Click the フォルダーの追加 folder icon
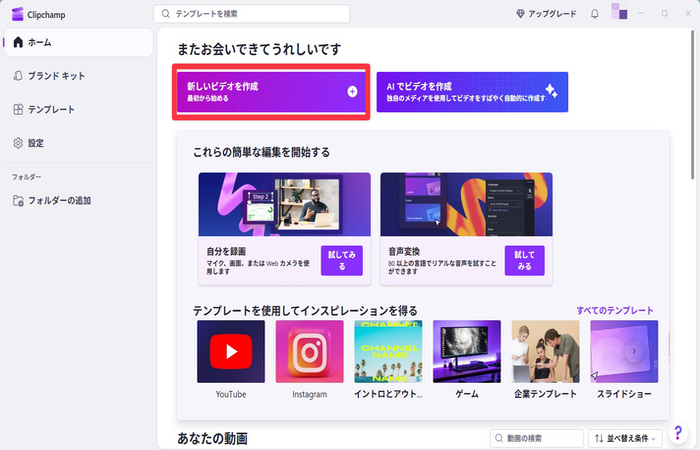Viewport: 700px width, 450px height. point(18,201)
